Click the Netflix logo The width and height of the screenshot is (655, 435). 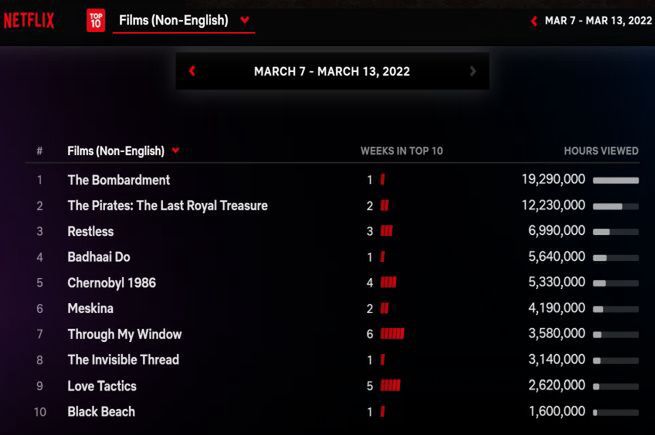(29, 20)
